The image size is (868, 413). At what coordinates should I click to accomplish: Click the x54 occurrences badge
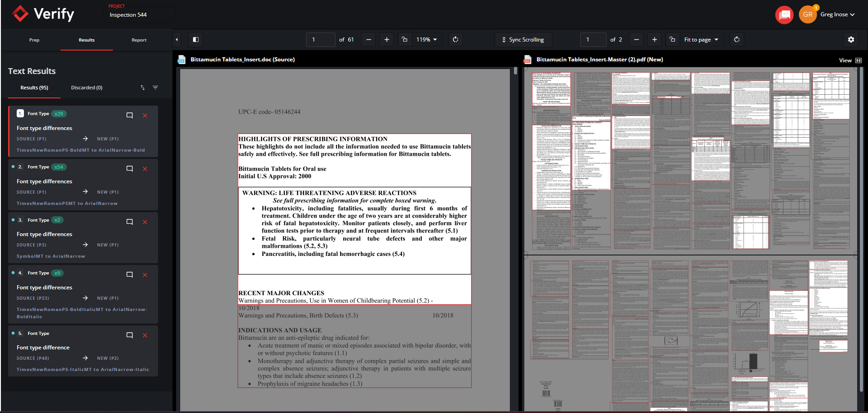(59, 167)
